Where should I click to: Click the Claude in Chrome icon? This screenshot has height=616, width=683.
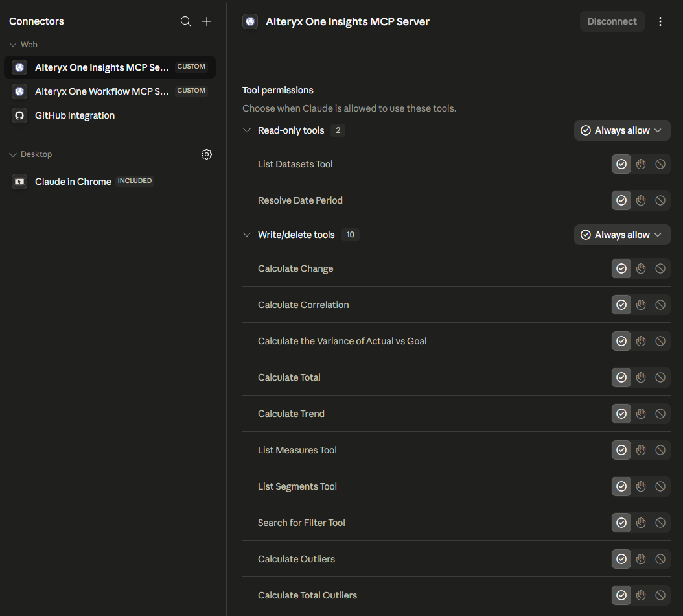click(19, 182)
